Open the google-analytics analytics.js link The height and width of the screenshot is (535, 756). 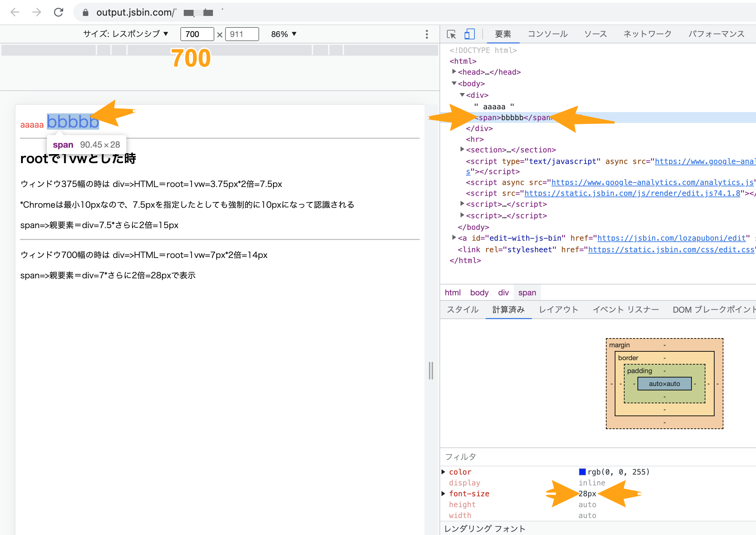pos(652,183)
